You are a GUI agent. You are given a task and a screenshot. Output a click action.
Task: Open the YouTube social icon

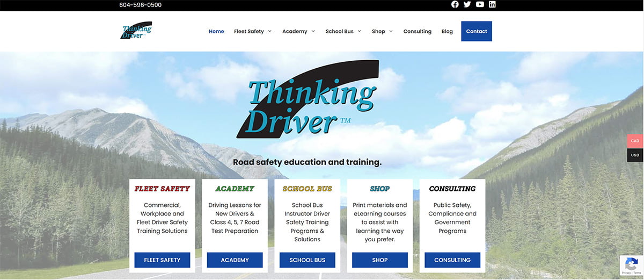[x=480, y=5]
